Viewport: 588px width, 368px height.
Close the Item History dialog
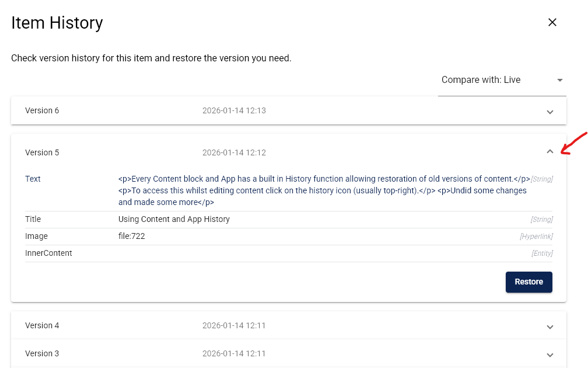552,23
